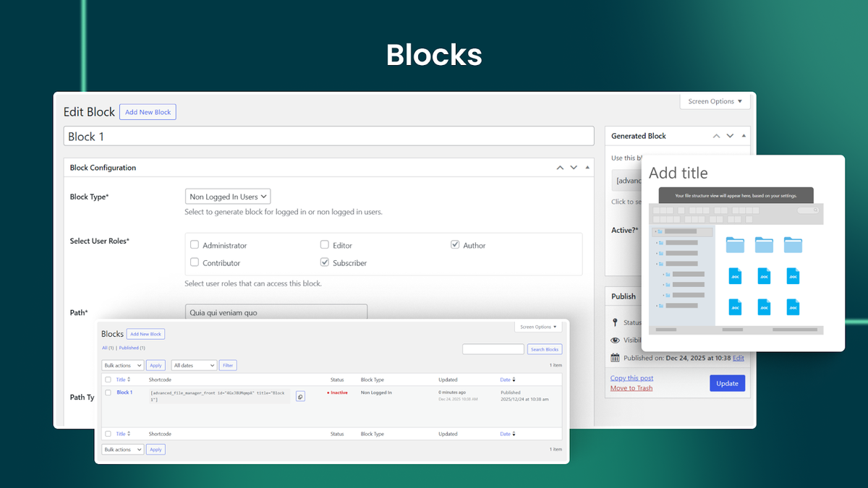The width and height of the screenshot is (868, 488).
Task: Open a DOC file icon in preview pane
Action: (735, 275)
